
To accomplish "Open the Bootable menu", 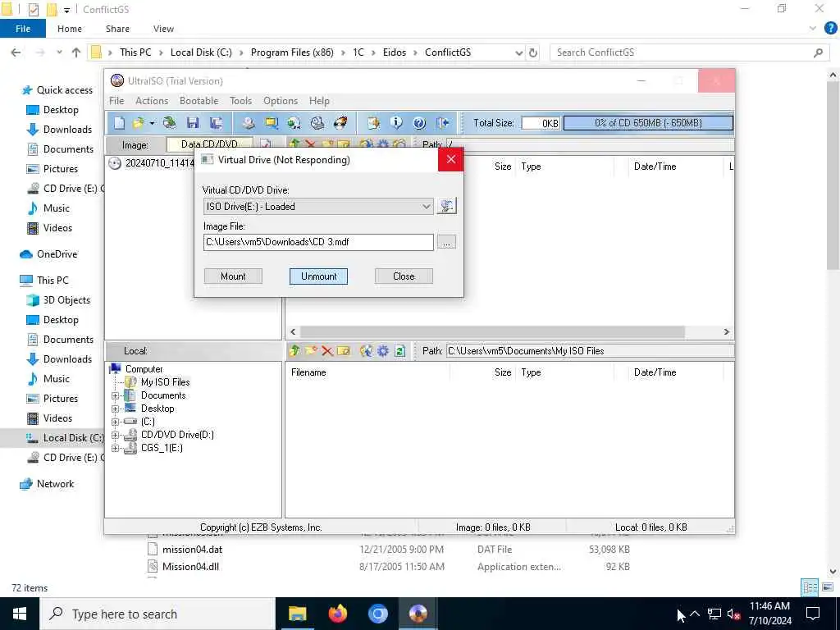I will [x=199, y=101].
